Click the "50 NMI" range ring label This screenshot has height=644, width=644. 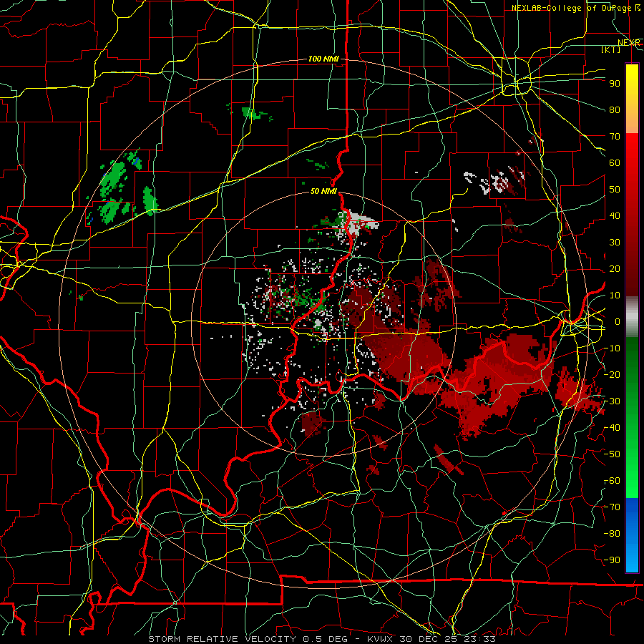coord(323,191)
